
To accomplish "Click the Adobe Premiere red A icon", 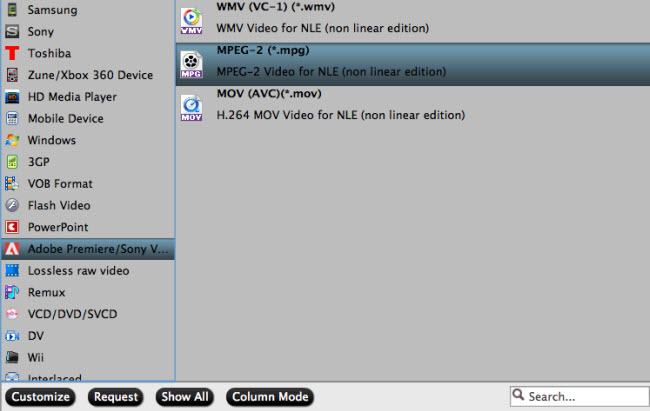I will tap(12, 249).
